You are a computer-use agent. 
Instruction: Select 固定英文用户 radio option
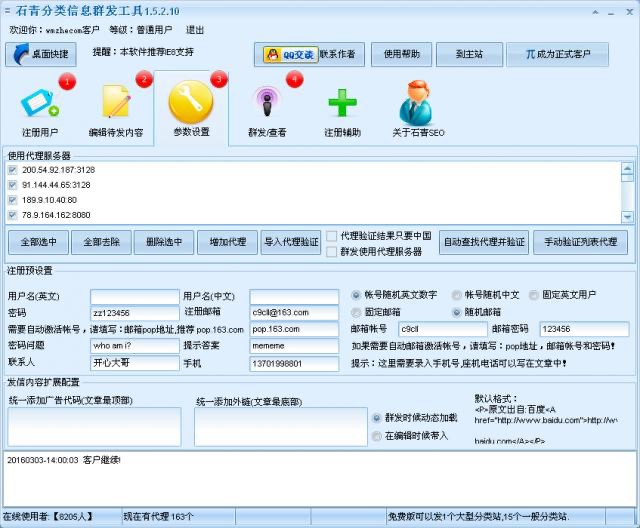[533, 295]
